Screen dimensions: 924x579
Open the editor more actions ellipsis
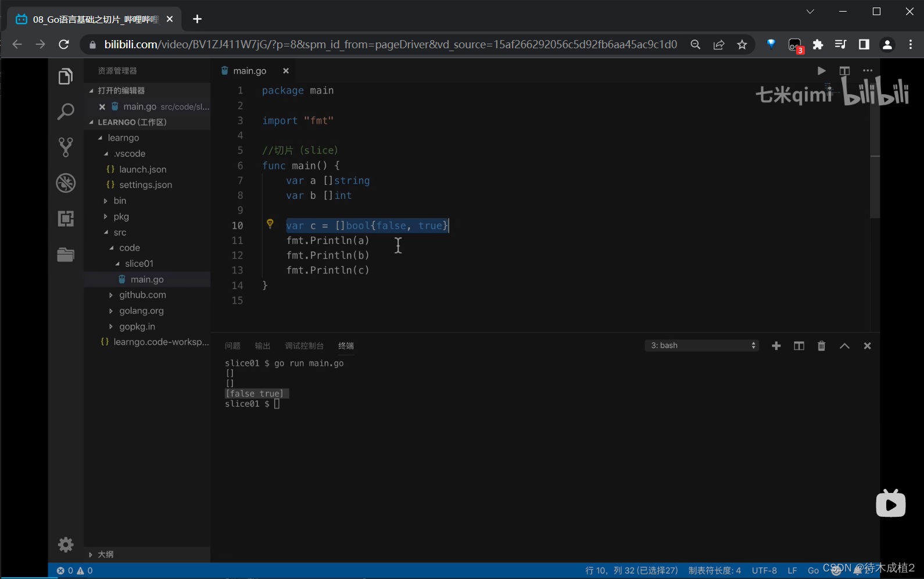(x=868, y=71)
